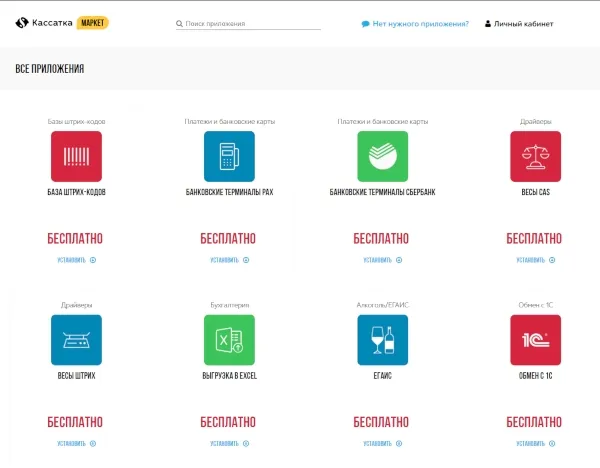Click the Кассатка logo icon
Viewport: 600px width, 468px height.
point(22,23)
